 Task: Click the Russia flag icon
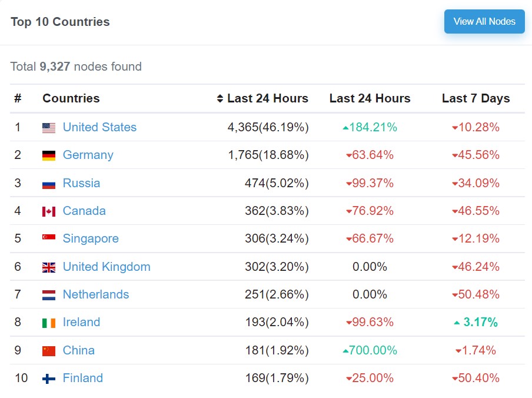(x=50, y=183)
